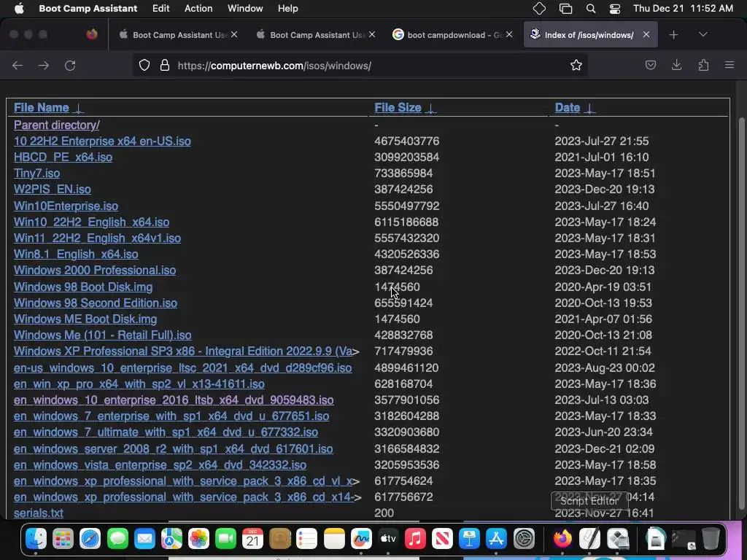747x560 pixels.
Task: Open Trash in the Dock
Action: coord(711,539)
